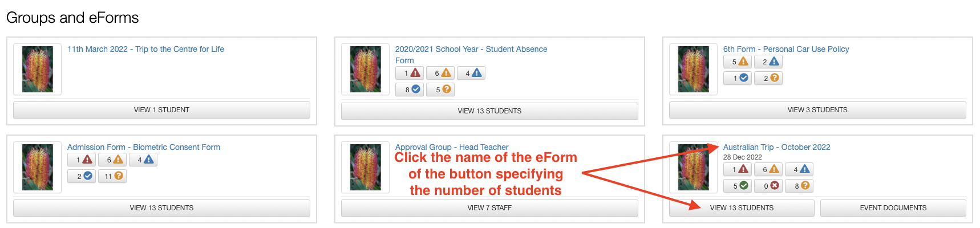980x228 pixels.
Task: Click orange warning badge showing 5 in Personal Car Use card
Action: pos(738,62)
